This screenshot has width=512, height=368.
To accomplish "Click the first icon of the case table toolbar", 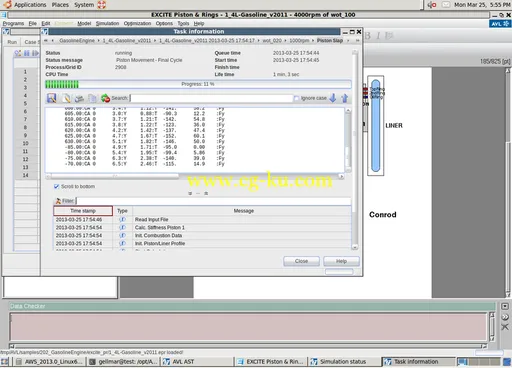I will [x=18, y=53].
